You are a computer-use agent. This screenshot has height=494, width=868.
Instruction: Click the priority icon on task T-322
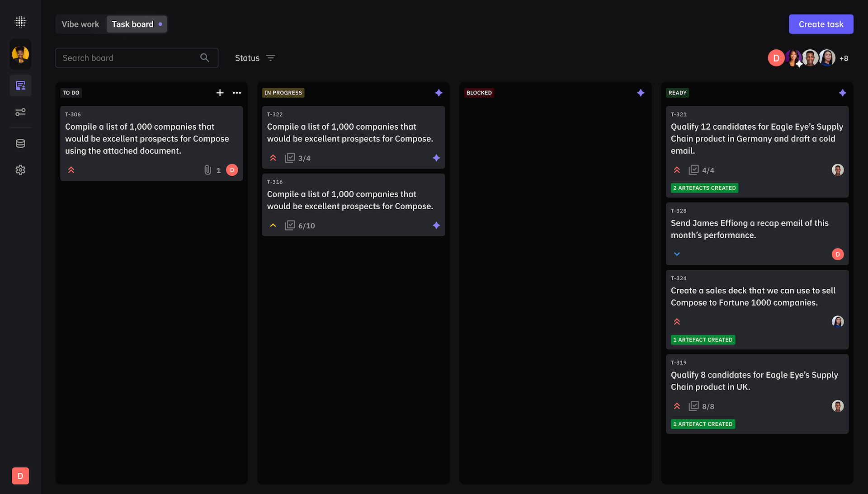coord(273,158)
